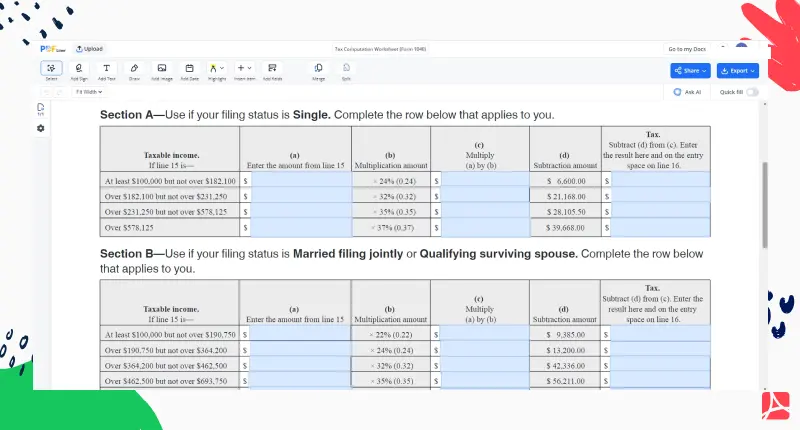Click the Split document tool
800x430 pixels.
346,71
